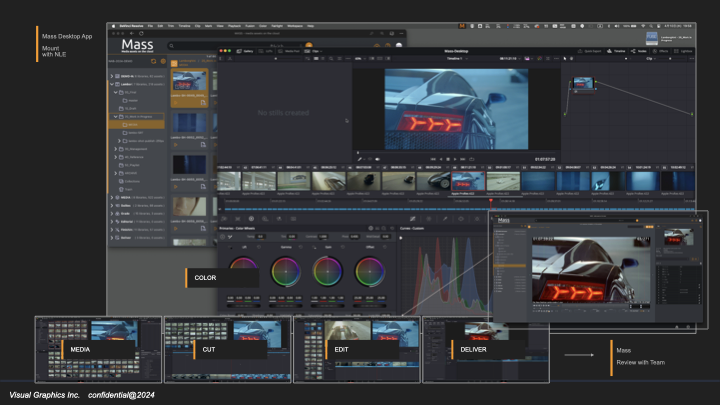Open the Timeline menu in menu bar
The image size is (720, 405).
point(184,26)
